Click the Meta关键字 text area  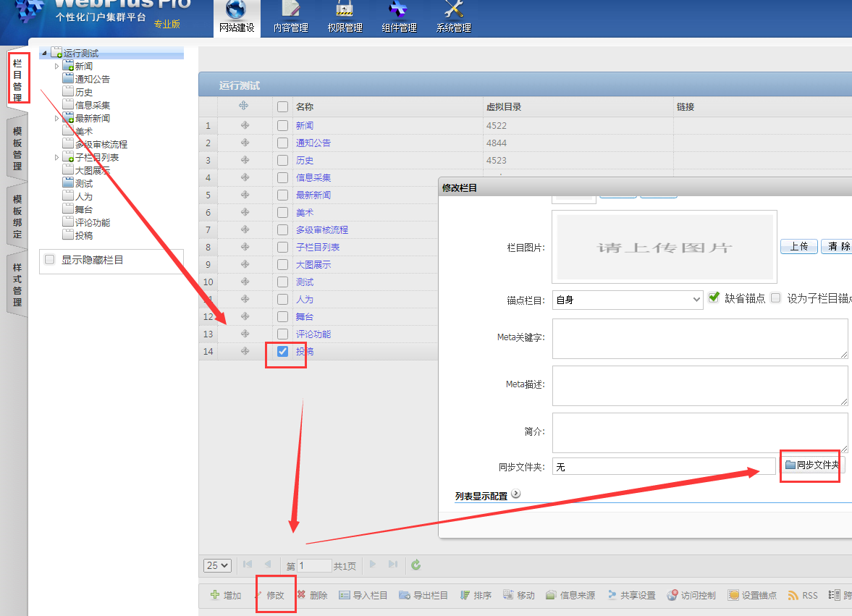coord(699,339)
